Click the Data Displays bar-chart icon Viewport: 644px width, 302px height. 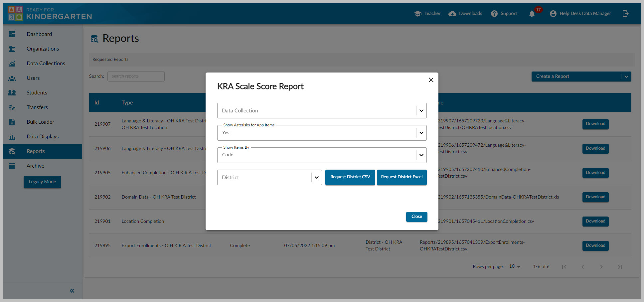click(12, 136)
